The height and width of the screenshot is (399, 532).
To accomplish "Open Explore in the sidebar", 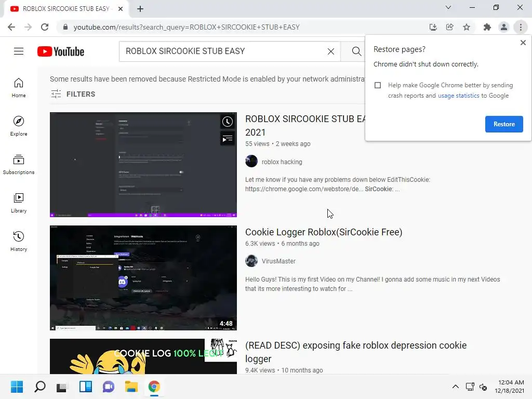I will click(19, 126).
